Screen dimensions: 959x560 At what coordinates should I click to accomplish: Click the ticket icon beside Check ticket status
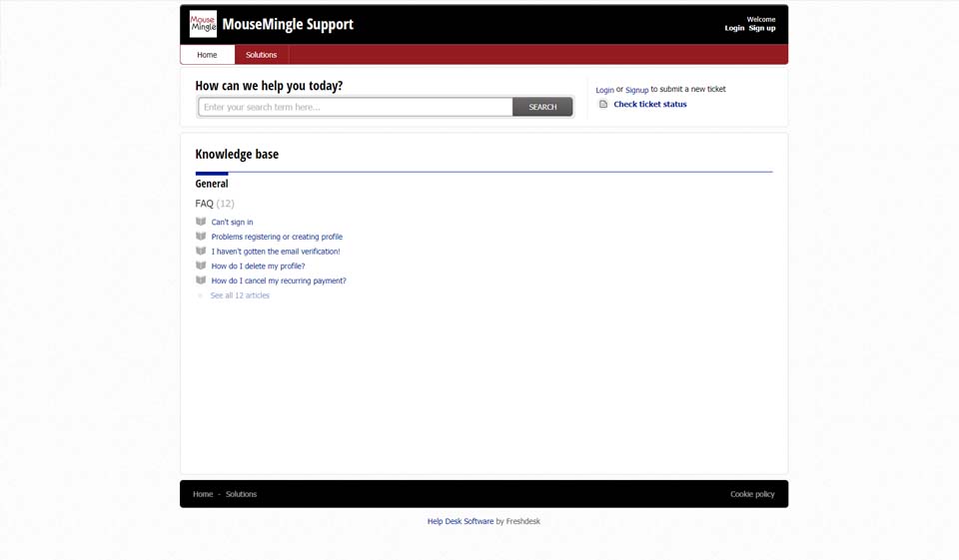tap(603, 104)
